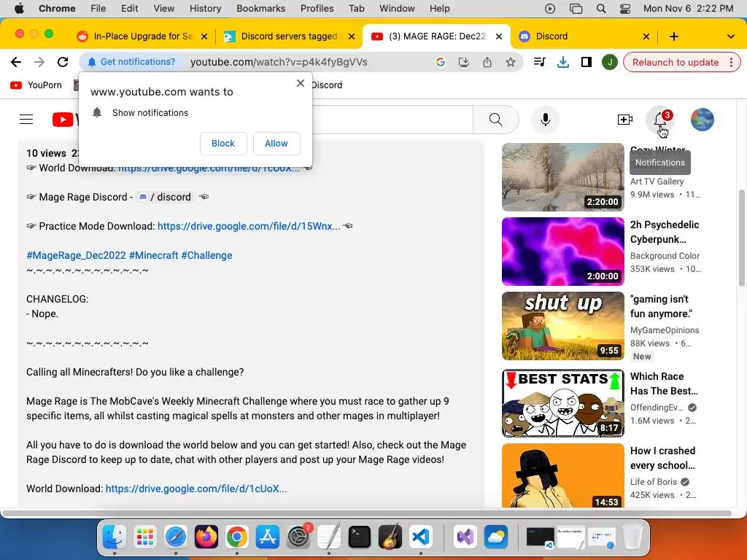This screenshot has height=560, width=747.
Task: Click the YouTube search magnifier button
Action: coord(495,120)
